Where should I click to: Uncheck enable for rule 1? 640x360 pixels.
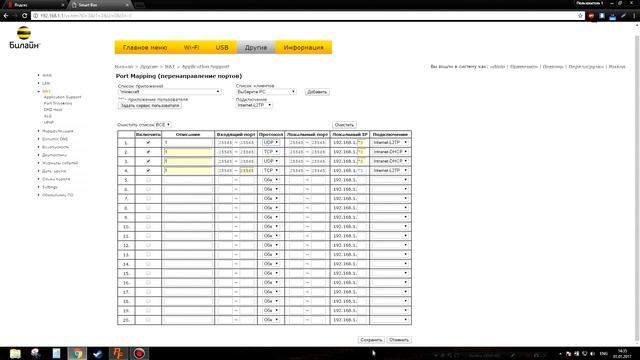pos(148,142)
